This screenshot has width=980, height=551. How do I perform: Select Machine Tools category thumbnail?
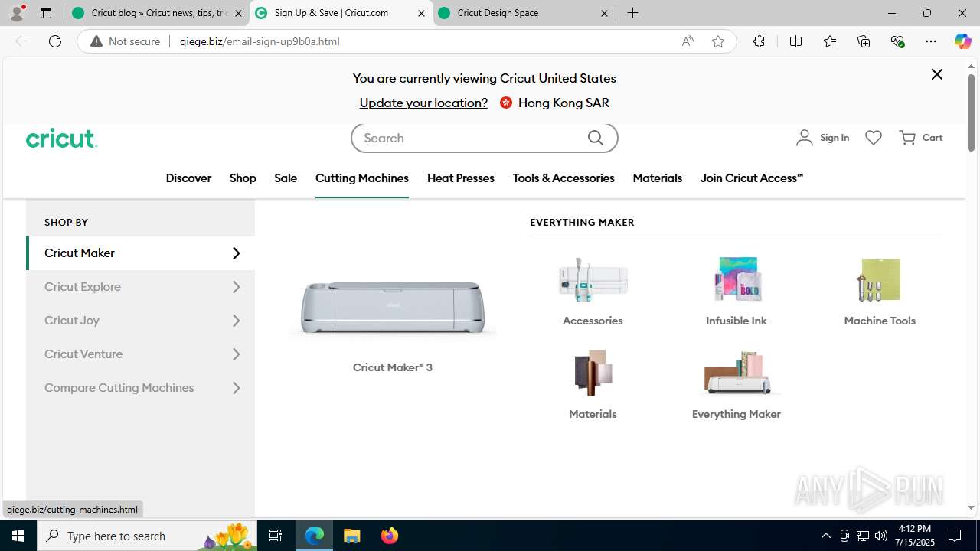(880, 279)
